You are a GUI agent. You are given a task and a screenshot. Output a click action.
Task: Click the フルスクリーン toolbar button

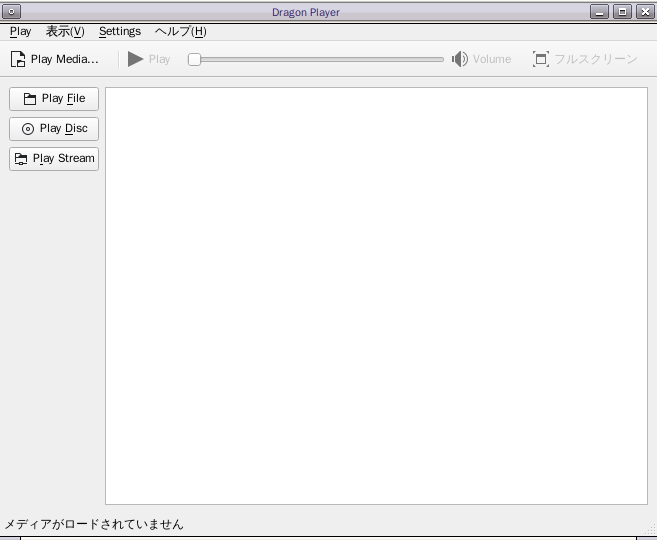click(x=585, y=59)
